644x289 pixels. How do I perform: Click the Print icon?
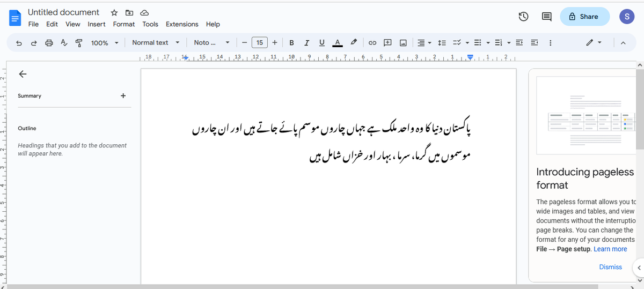[49, 43]
